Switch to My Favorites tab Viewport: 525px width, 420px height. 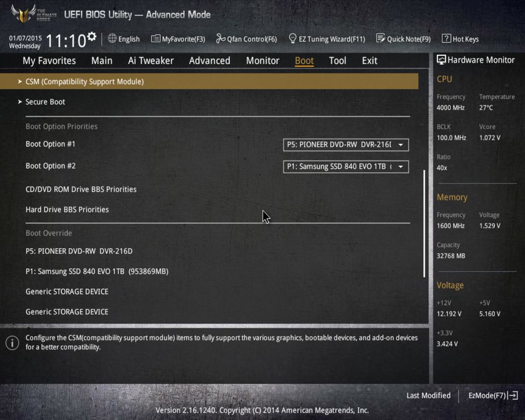[49, 61]
